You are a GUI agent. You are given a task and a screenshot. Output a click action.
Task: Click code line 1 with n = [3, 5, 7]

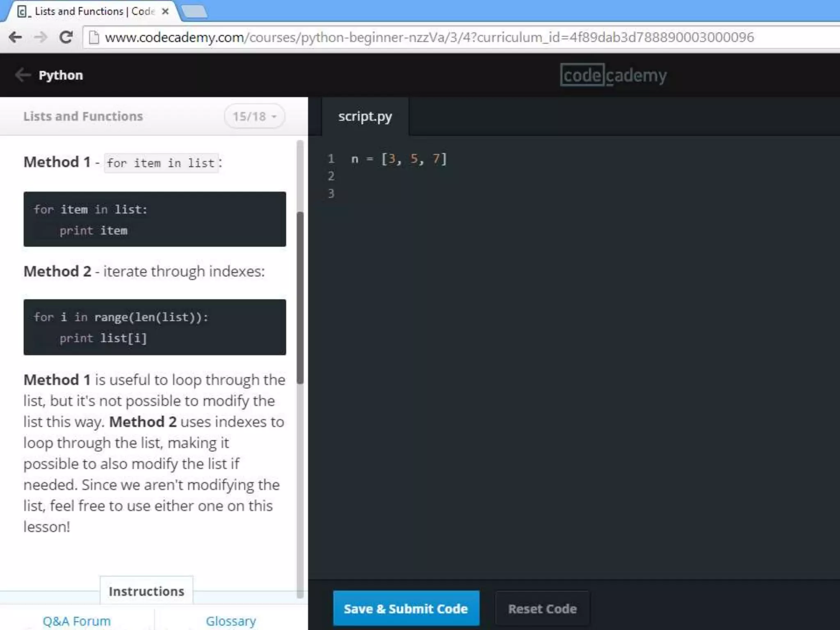(399, 159)
